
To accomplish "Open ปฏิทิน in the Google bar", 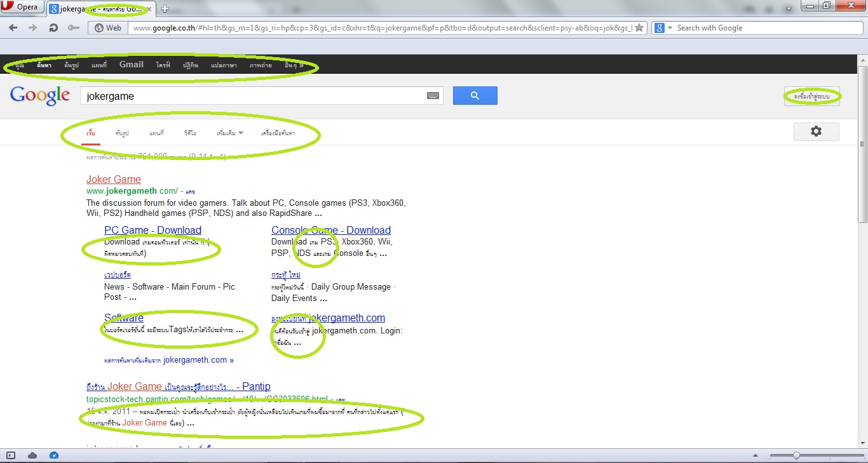I will [191, 65].
